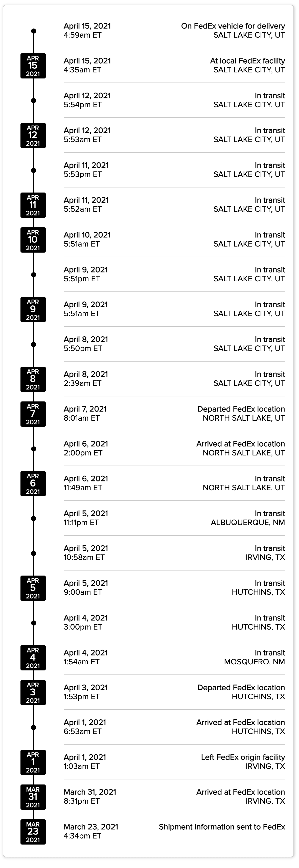Image resolution: width=299 pixels, height=868 pixels.
Task: Click the MOSQUERO, NM location text
Action: click(x=255, y=662)
